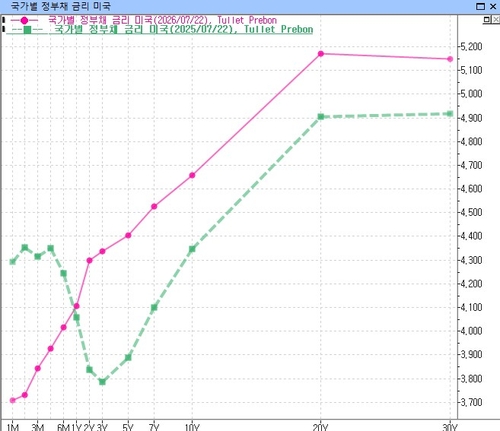Click the 1M x-axis label
The height and width of the screenshot is (431, 500).
13,427
